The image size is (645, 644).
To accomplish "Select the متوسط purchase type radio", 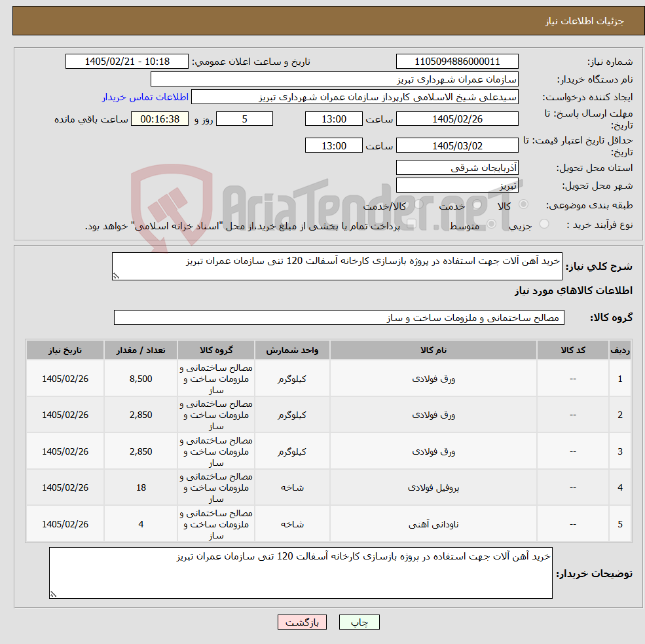I will pos(492,224).
